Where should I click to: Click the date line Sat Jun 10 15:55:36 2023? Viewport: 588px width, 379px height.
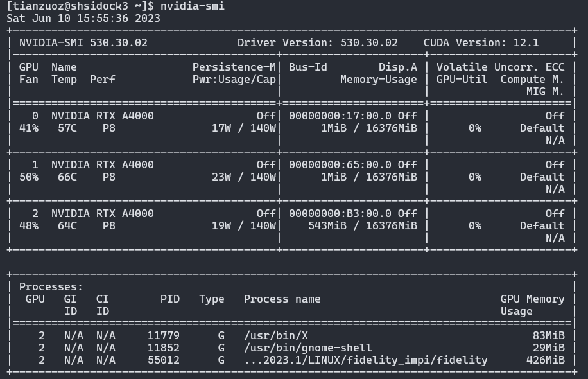tap(83, 19)
